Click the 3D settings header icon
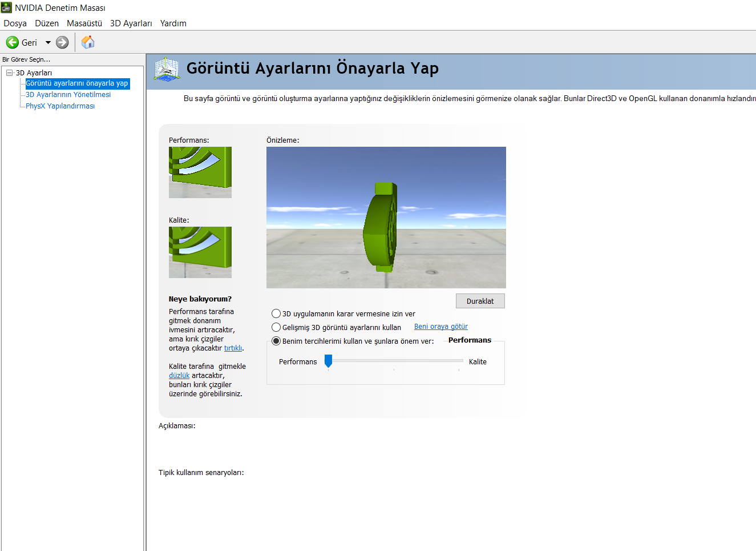This screenshot has height=551, width=756. (167, 69)
